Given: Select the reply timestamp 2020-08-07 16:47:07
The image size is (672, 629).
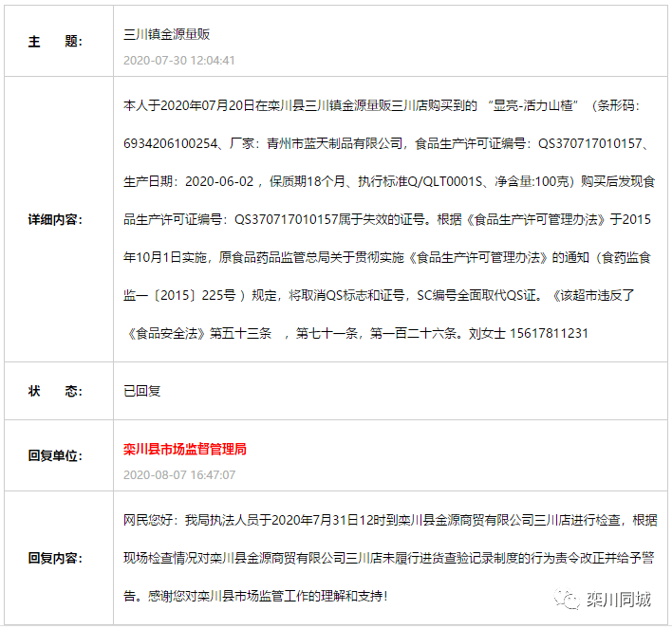Looking at the screenshot, I should pos(179,474).
